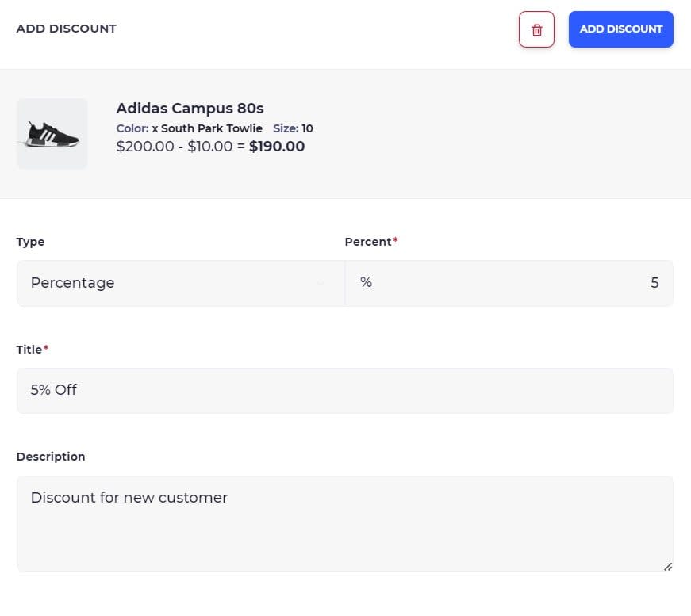Image resolution: width=691 pixels, height=616 pixels.
Task: Click the red trash delete icon
Action: tap(536, 29)
